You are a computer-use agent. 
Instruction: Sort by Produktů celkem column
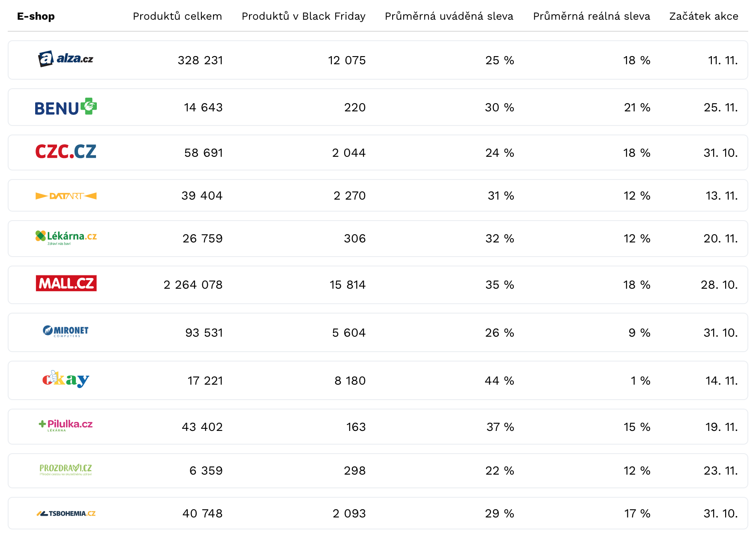[177, 16]
